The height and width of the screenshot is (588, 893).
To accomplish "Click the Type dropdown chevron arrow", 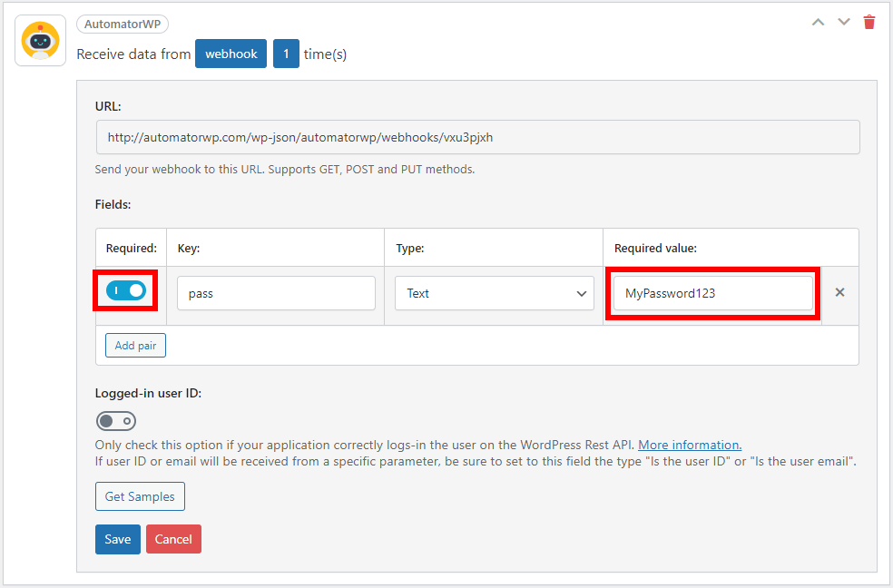I will (x=581, y=294).
